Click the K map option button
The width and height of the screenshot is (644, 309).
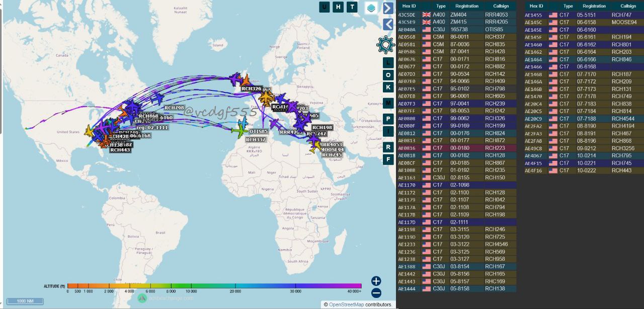coord(388,87)
